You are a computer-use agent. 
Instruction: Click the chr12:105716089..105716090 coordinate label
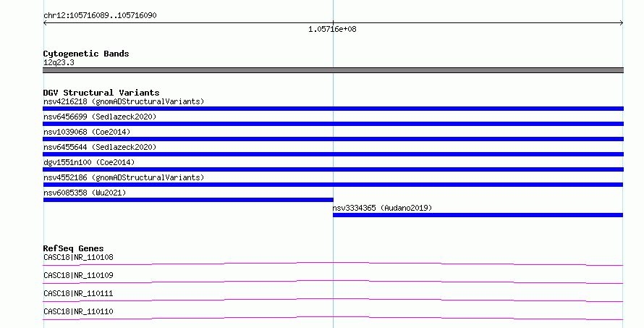tap(100, 15)
